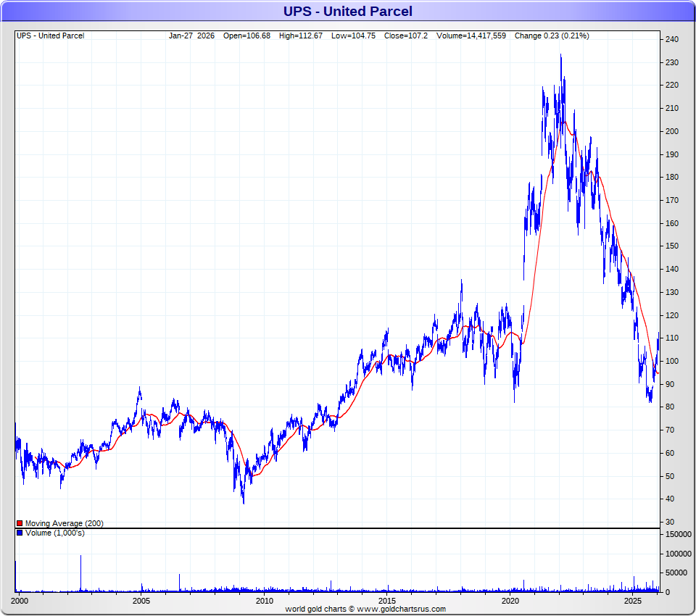The height and width of the screenshot is (616, 696).
Task: Click the 'Jan-27 2026' date label
Action: click(191, 36)
